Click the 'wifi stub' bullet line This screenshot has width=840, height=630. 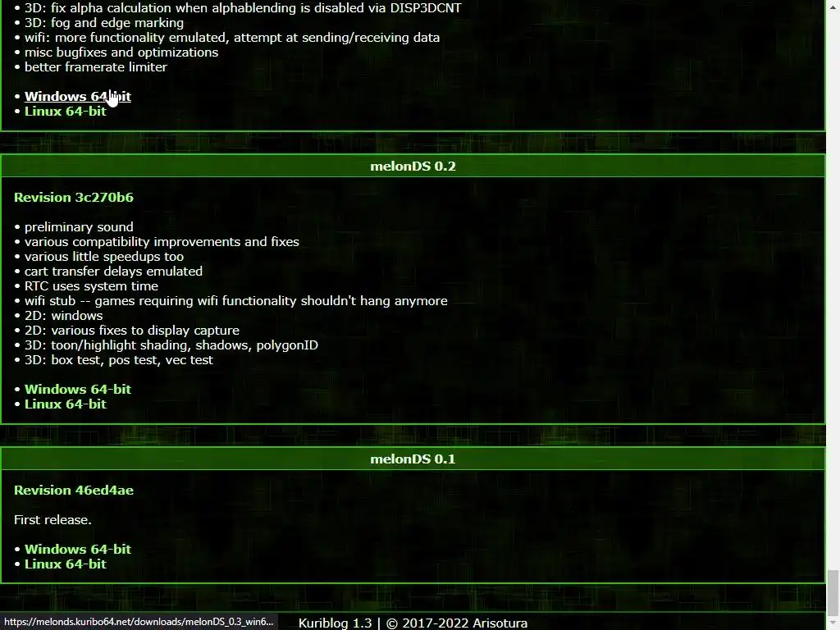pos(235,301)
